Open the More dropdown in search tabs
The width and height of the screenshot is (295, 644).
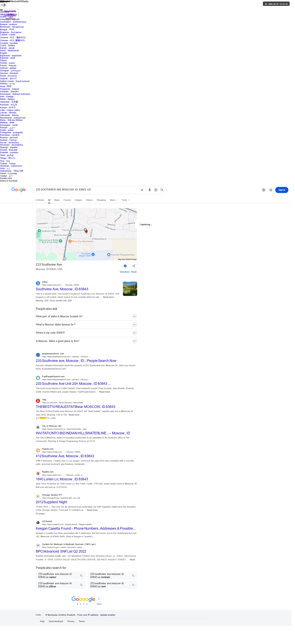coord(114,200)
